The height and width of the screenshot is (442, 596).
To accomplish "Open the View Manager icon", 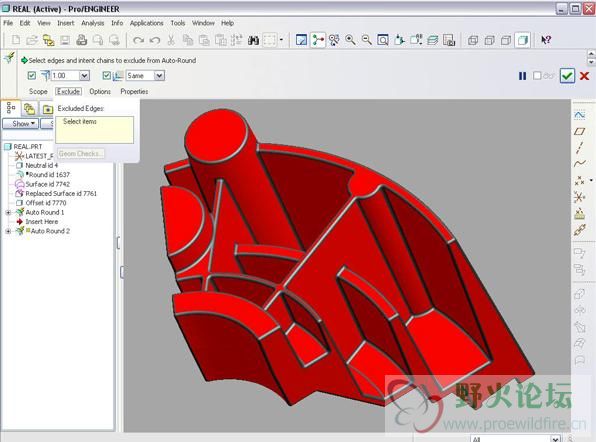I will 449,40.
